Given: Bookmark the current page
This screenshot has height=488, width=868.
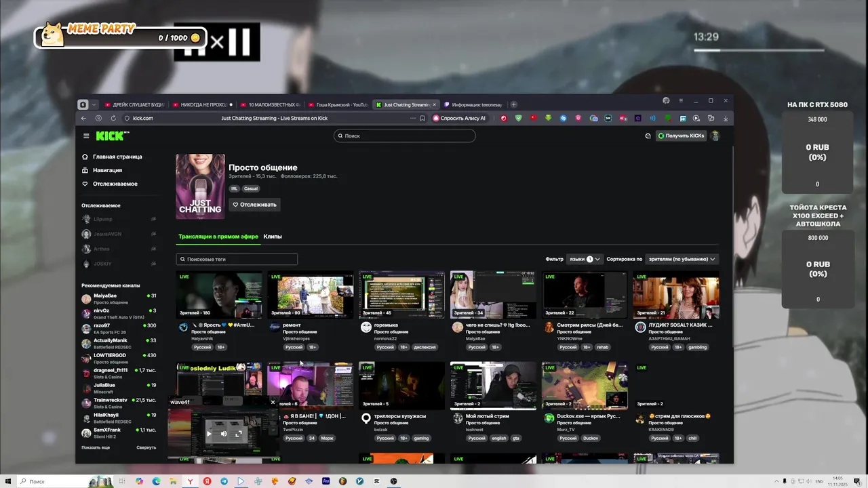Looking at the screenshot, I should (x=422, y=118).
